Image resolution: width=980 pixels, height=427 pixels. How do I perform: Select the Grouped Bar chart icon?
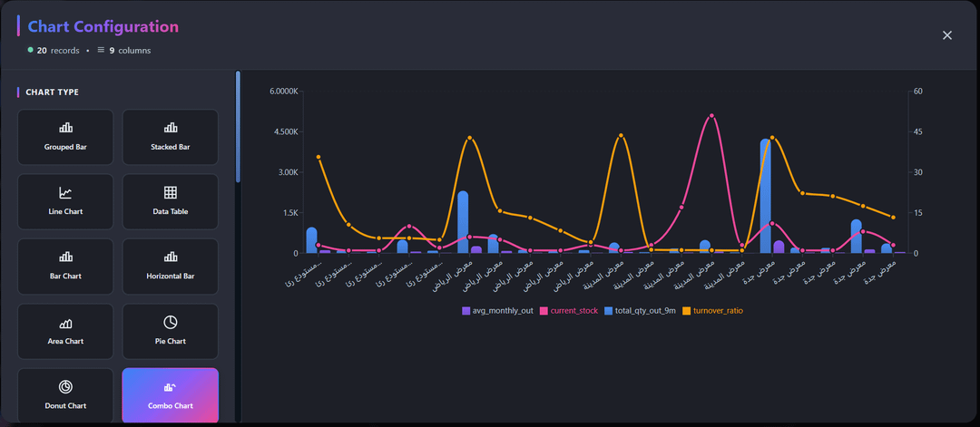click(65, 128)
